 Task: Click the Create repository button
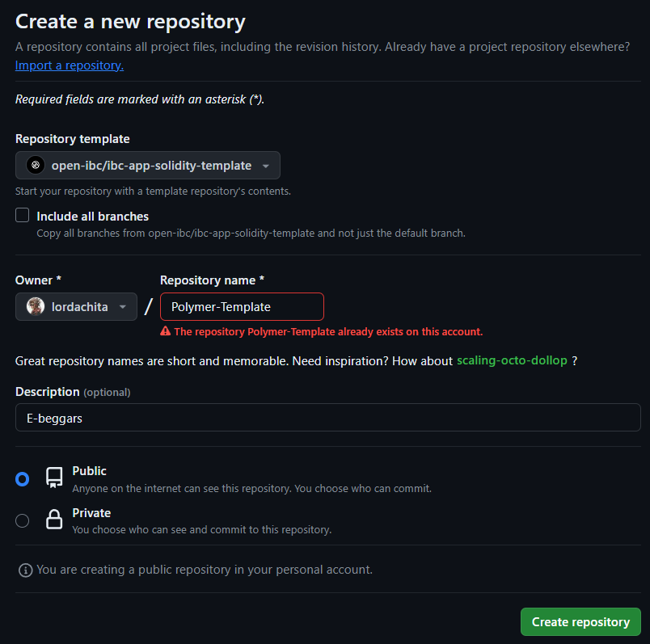pos(580,621)
